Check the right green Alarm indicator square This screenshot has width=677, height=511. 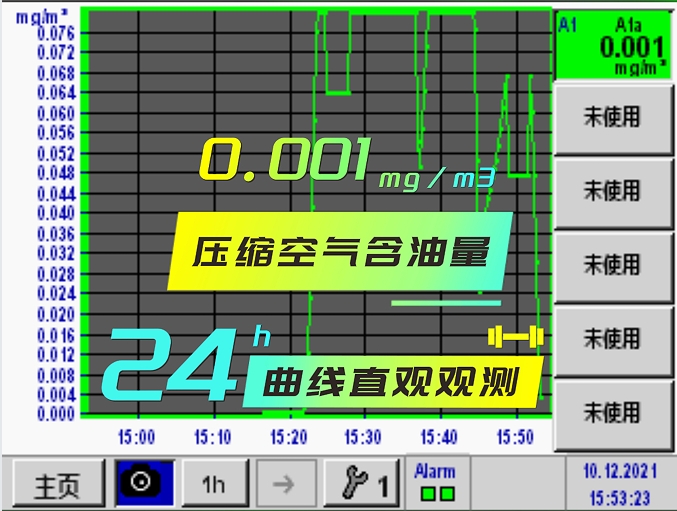[447, 494]
